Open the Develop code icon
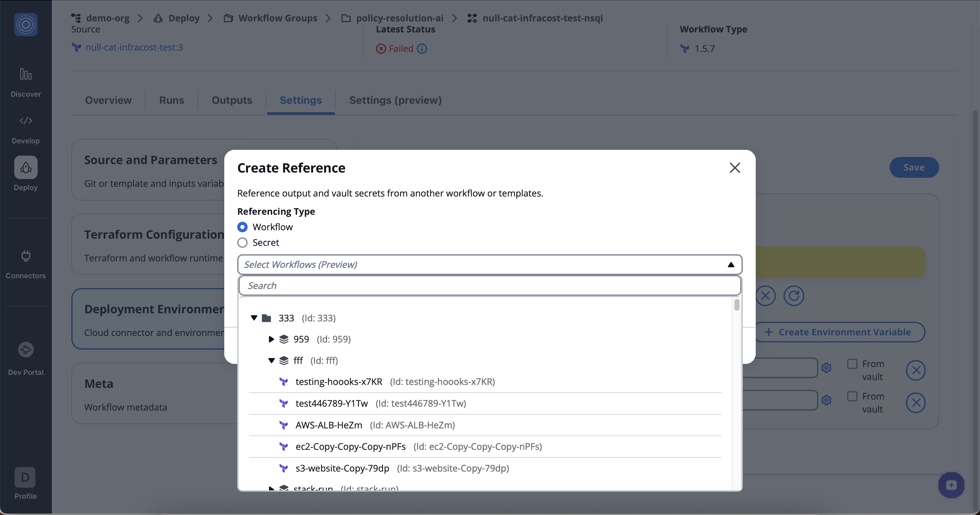Image resolution: width=980 pixels, height=515 pixels. [26, 121]
